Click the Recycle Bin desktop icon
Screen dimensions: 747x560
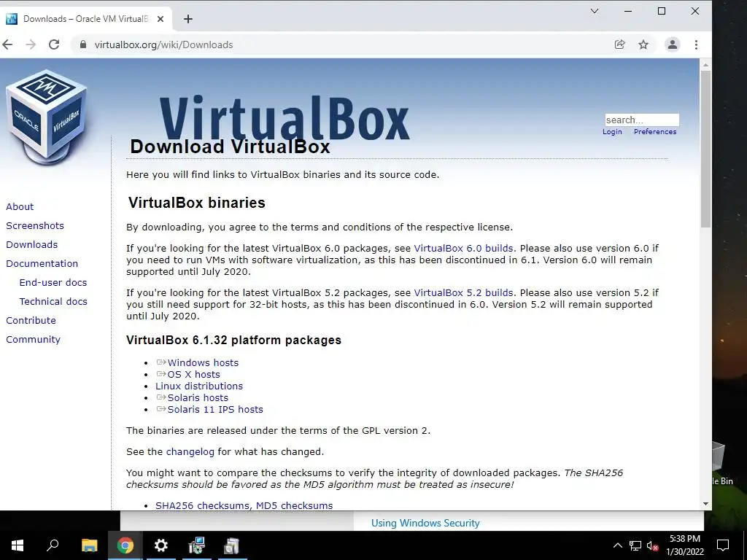(723, 463)
